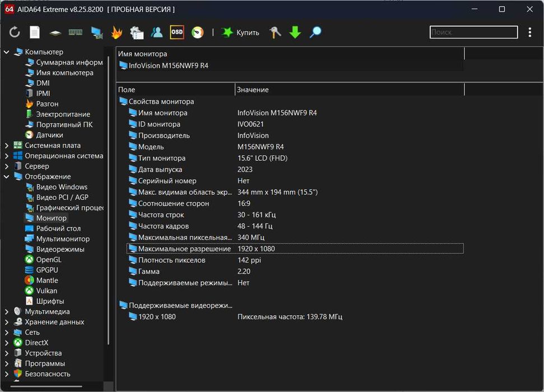This screenshot has height=392, width=544.
Task: Expand the Программы tree node
Action: (x=6, y=363)
